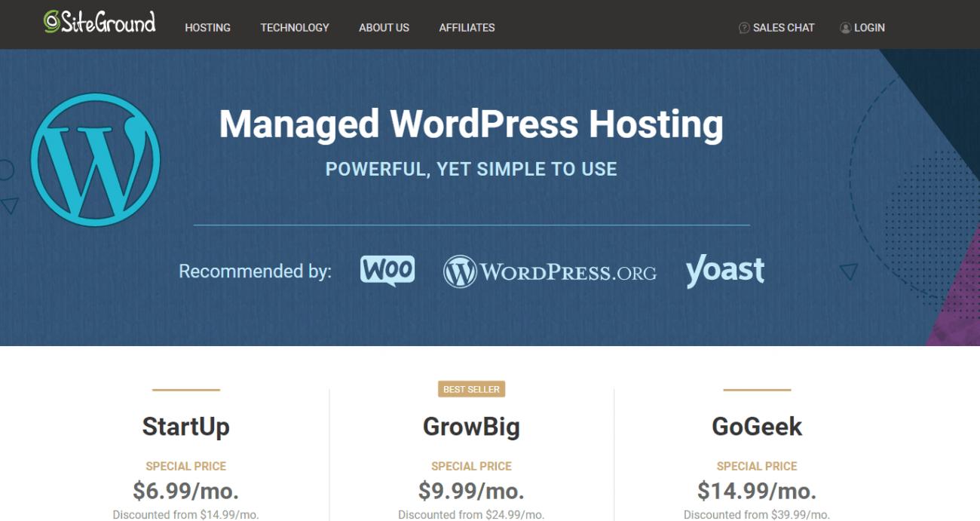This screenshot has height=521, width=980.
Task: Open the About Us menu
Action: (x=384, y=28)
